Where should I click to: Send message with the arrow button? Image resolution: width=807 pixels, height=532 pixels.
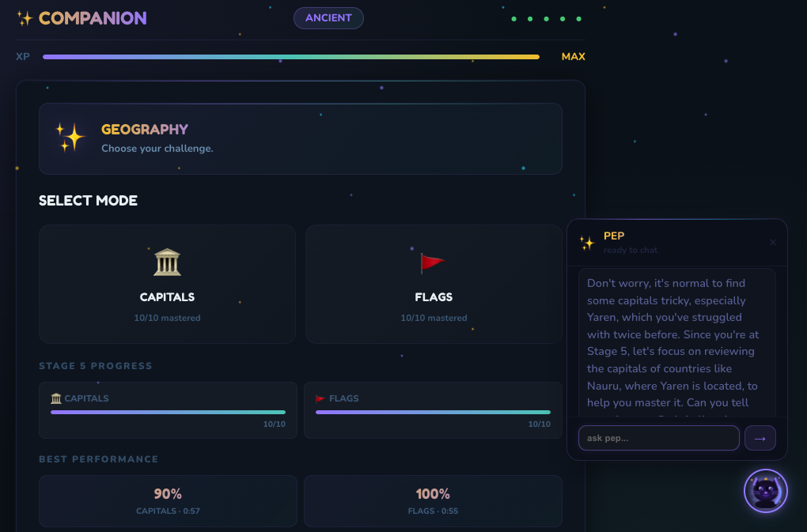coord(760,438)
